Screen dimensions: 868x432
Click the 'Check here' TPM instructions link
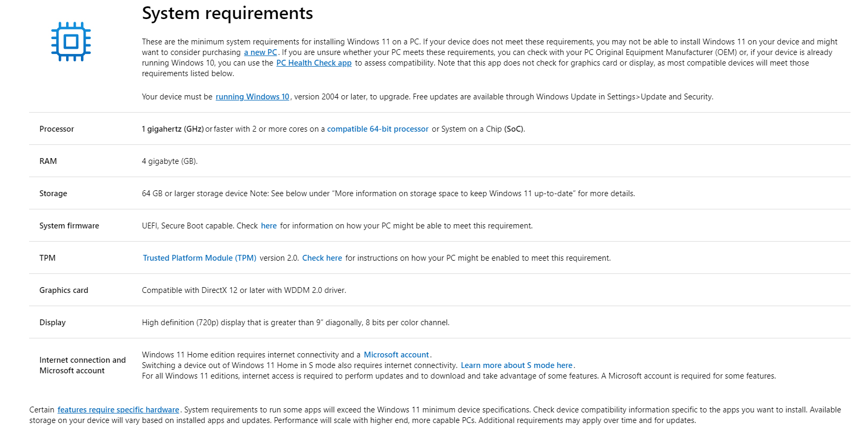(322, 258)
